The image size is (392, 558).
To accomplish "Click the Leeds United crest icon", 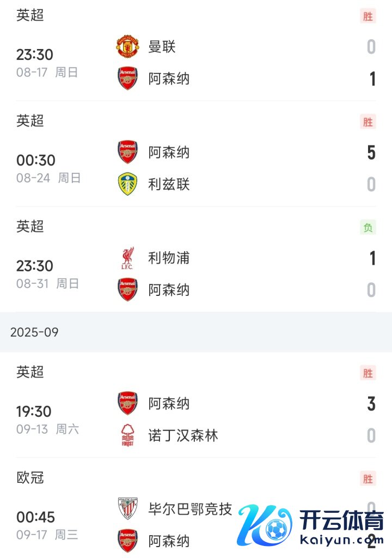I will point(127,184).
